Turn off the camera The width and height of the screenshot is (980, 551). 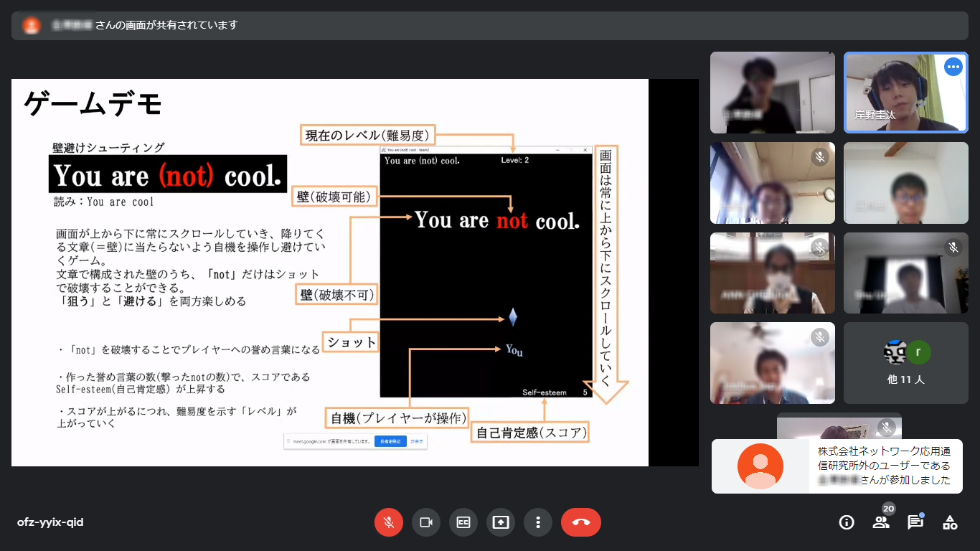pos(426,522)
